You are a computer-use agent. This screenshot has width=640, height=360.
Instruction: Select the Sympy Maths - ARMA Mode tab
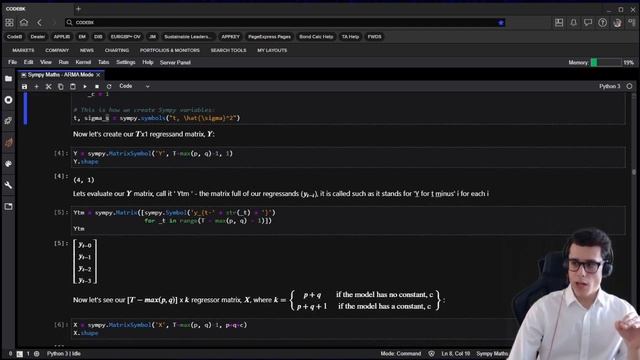(x=60, y=75)
